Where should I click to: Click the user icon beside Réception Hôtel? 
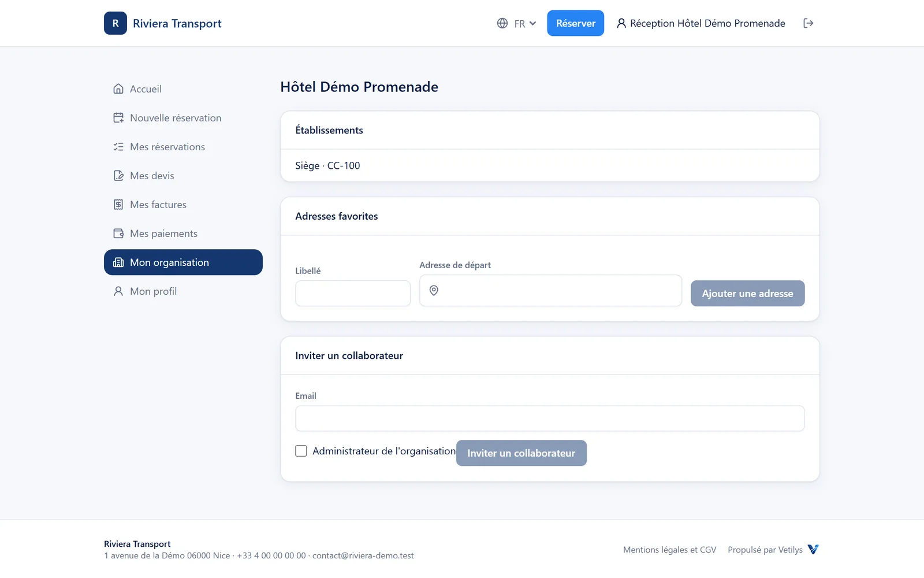pyautogui.click(x=621, y=23)
